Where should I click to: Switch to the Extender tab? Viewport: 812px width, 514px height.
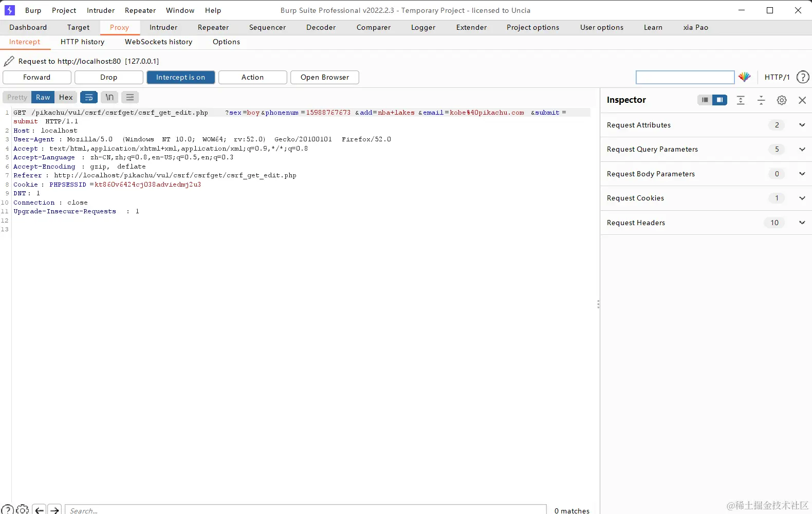coord(471,27)
